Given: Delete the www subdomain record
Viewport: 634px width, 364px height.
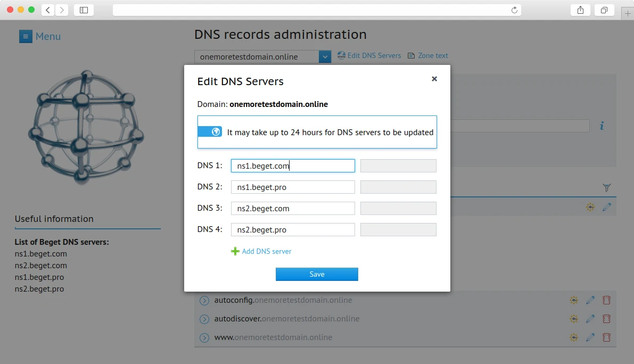Looking at the screenshot, I should [606, 337].
